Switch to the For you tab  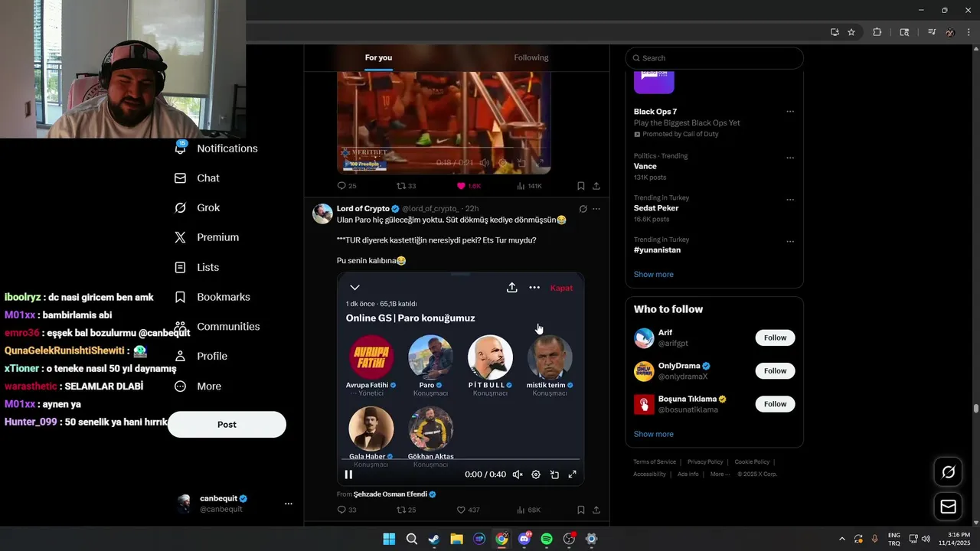click(x=378, y=57)
